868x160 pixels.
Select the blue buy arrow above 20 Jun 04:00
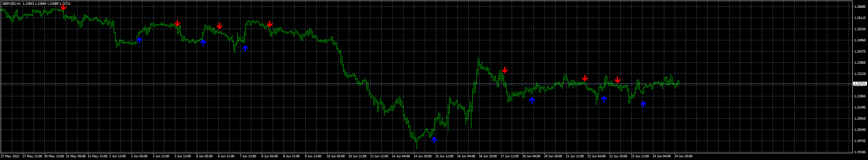pyautogui.click(x=532, y=100)
